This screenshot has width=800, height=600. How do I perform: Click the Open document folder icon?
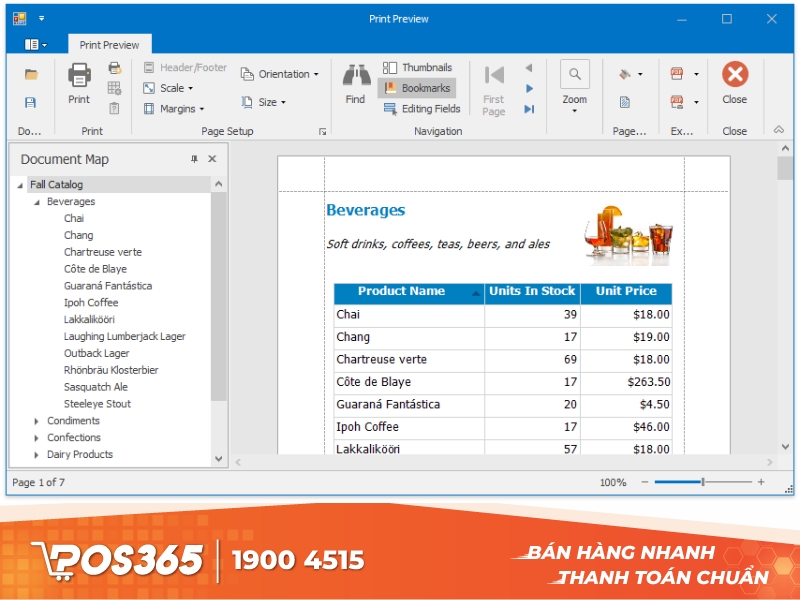click(x=31, y=75)
